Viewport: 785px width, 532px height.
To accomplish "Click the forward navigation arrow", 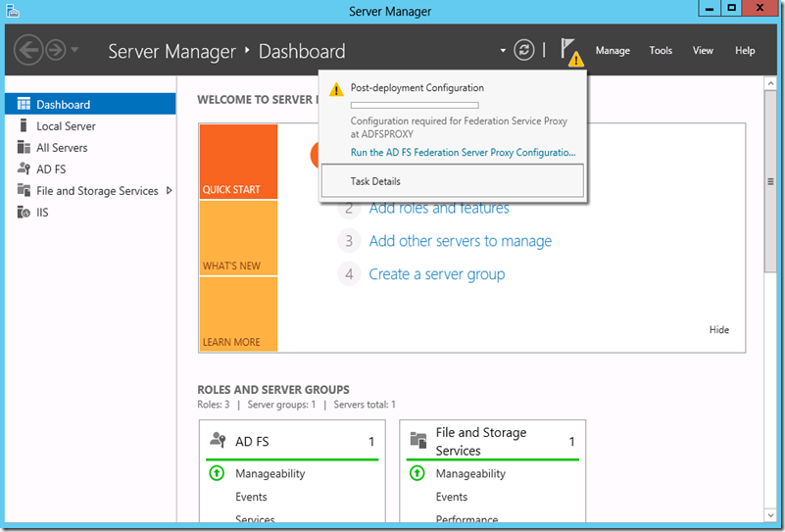I will tap(56, 50).
